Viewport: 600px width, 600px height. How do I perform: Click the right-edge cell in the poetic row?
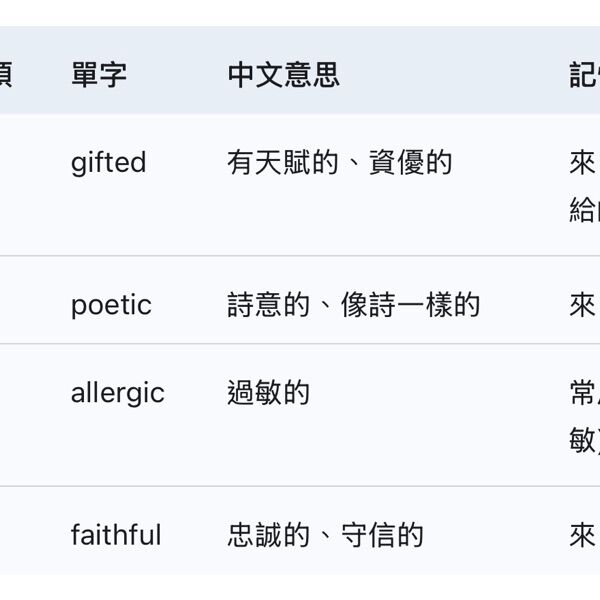583,305
